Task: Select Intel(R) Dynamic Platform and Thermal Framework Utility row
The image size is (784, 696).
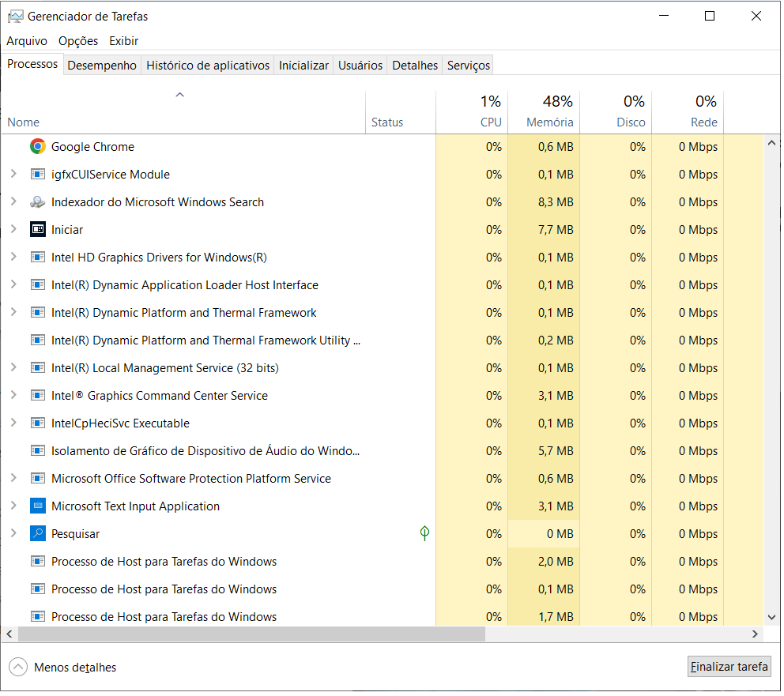Action: 383,340
